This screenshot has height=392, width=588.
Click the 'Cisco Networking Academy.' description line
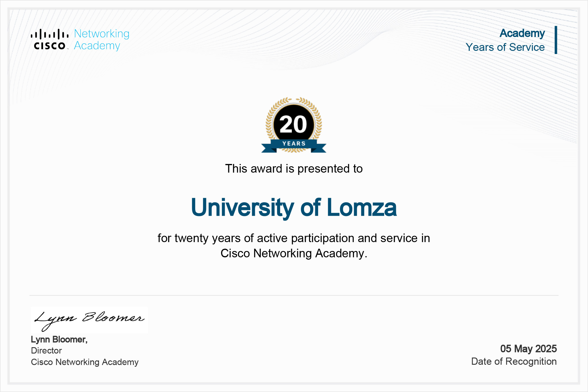click(x=294, y=254)
